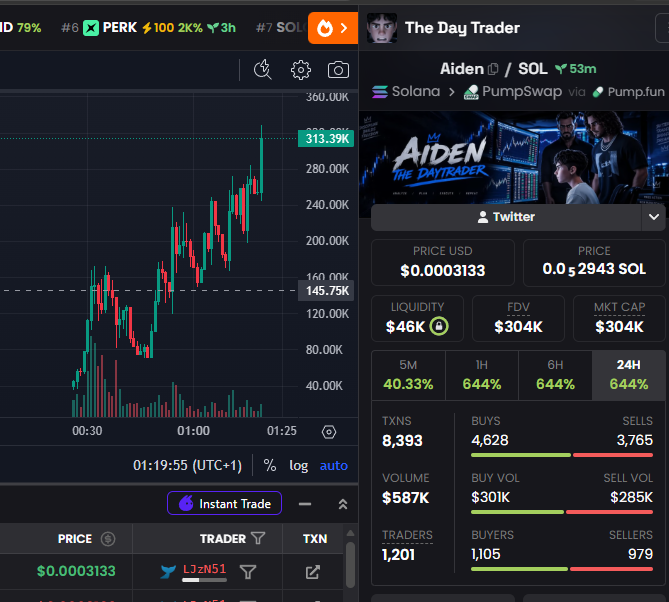Click the USD price currency toggle icon

(x=108, y=539)
